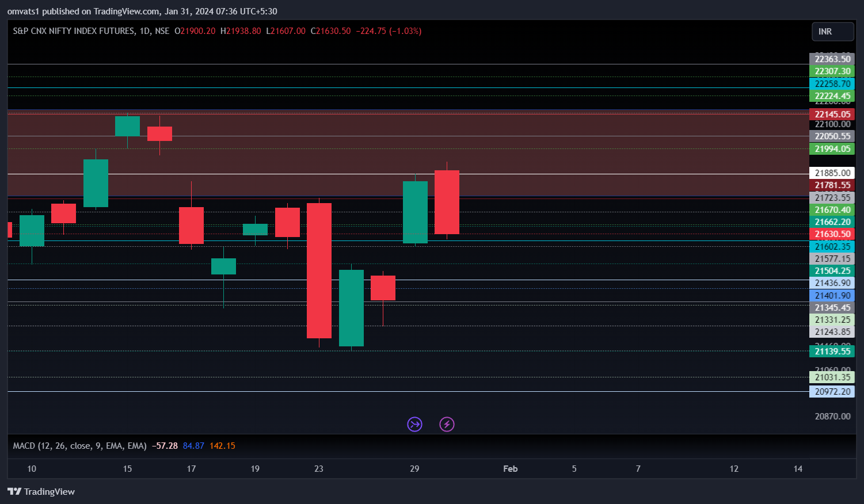Click the 21630.50 current price label
The width and height of the screenshot is (864, 504).
832,234
